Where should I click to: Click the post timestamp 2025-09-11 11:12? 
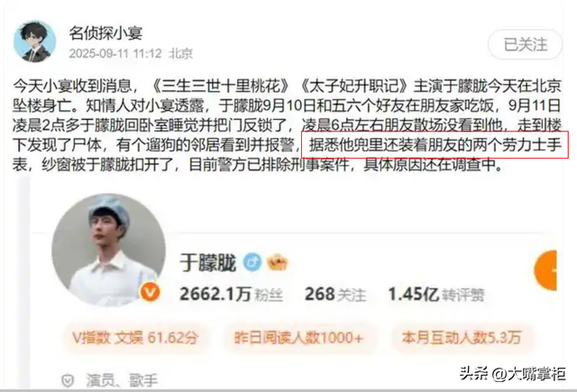pyautogui.click(x=115, y=54)
